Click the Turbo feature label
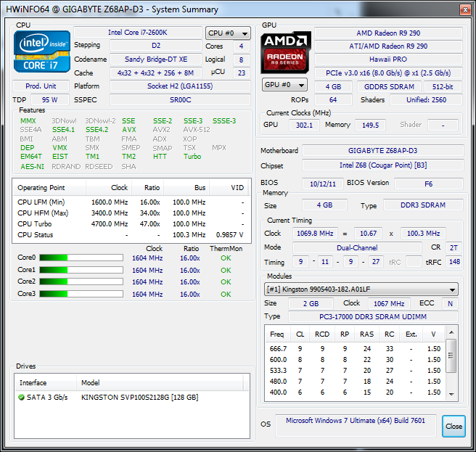Screen dimensions: 476x452 click(192, 156)
